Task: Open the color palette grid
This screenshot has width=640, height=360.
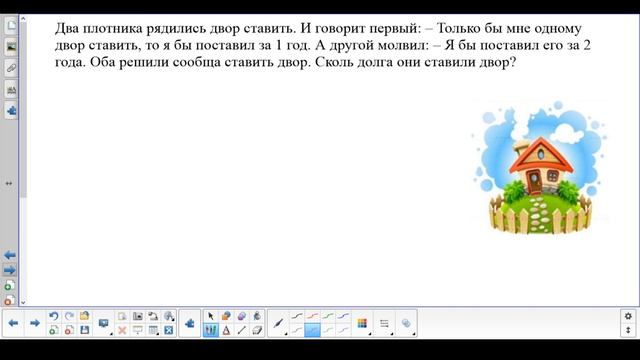Action: [362, 323]
